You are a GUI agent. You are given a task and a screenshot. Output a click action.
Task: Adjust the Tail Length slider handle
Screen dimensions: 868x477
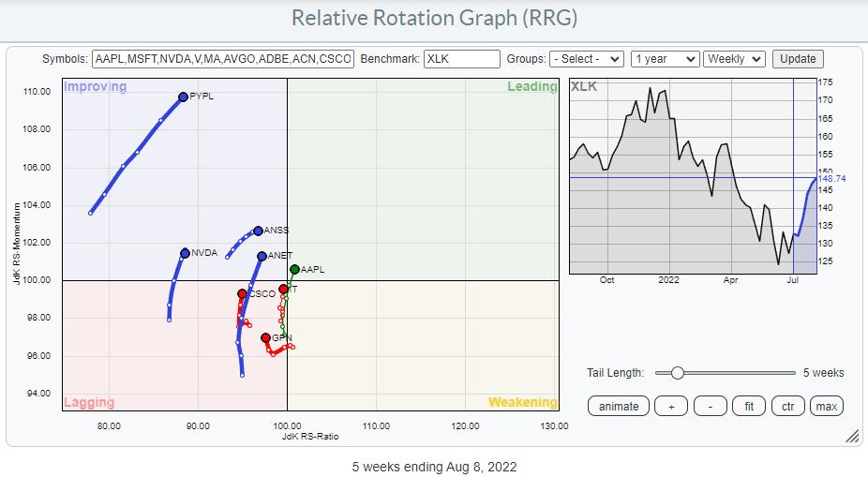tap(677, 373)
